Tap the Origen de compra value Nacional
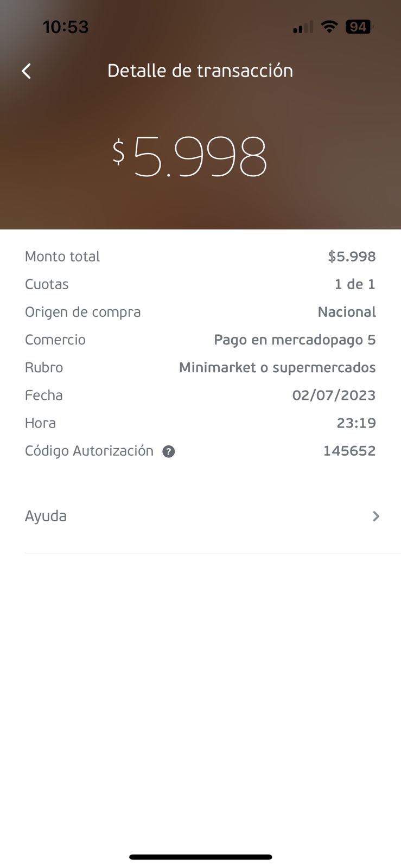The width and height of the screenshot is (401, 868). click(347, 312)
